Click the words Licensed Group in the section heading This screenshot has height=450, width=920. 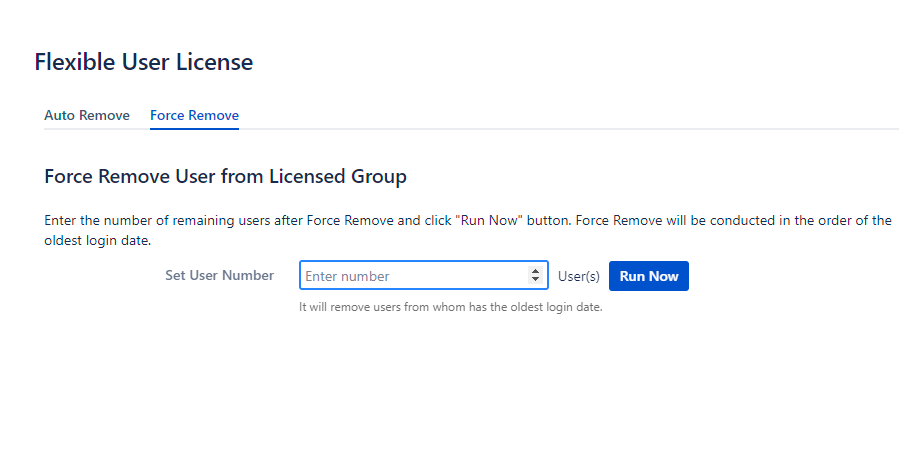pyautogui.click(x=338, y=176)
